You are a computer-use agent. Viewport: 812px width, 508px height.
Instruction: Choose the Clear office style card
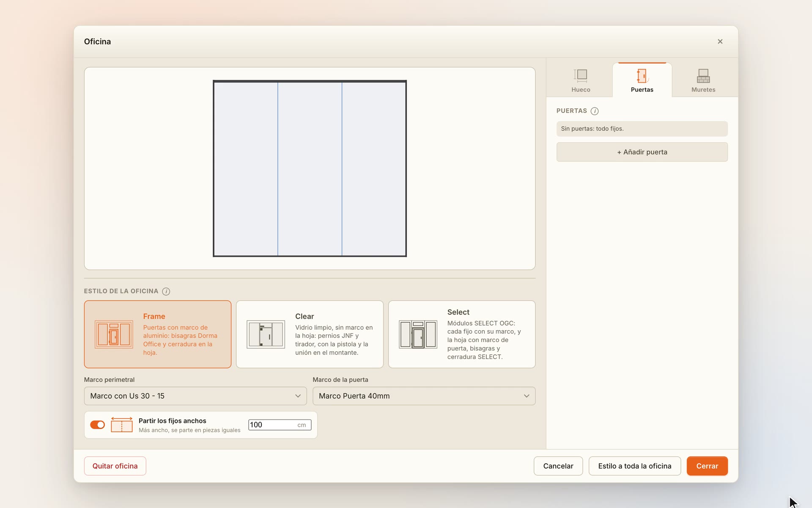[310, 334]
